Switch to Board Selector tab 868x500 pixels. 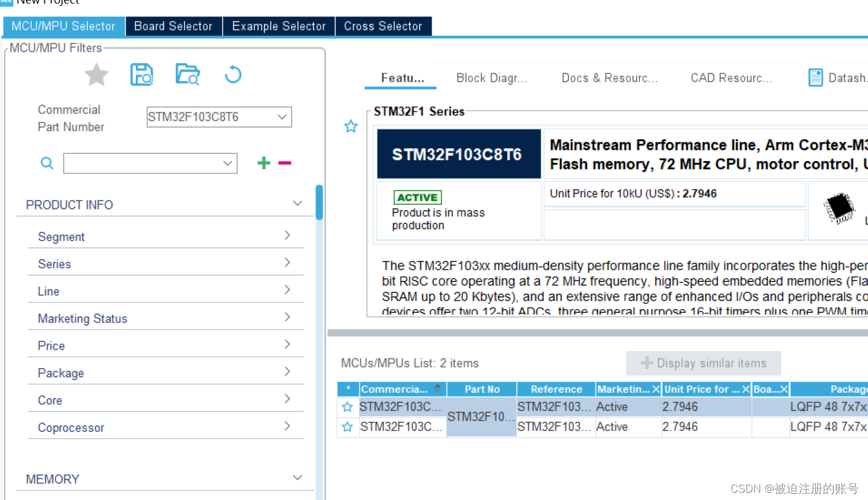pyautogui.click(x=174, y=26)
